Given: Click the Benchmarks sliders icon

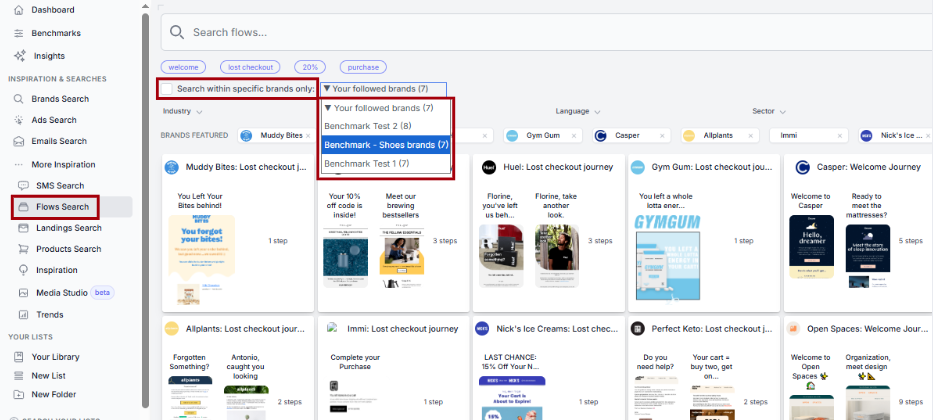Looking at the screenshot, I should pos(19,33).
